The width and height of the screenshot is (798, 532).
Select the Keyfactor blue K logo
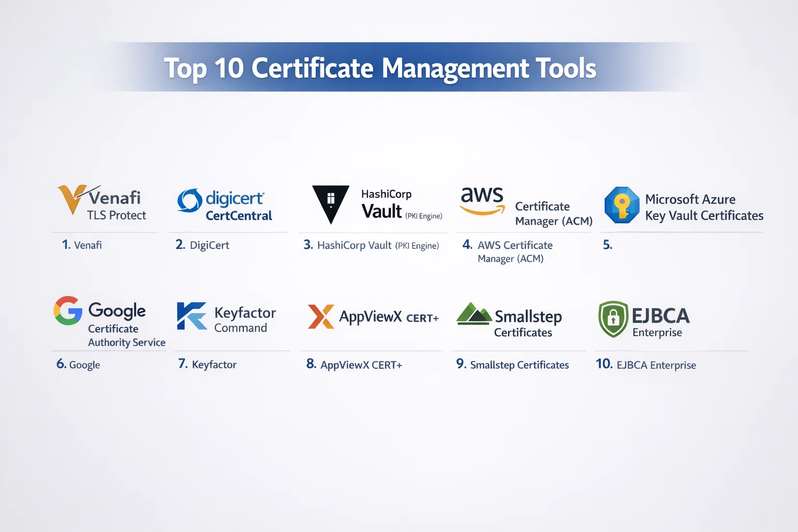pyautogui.click(x=191, y=316)
